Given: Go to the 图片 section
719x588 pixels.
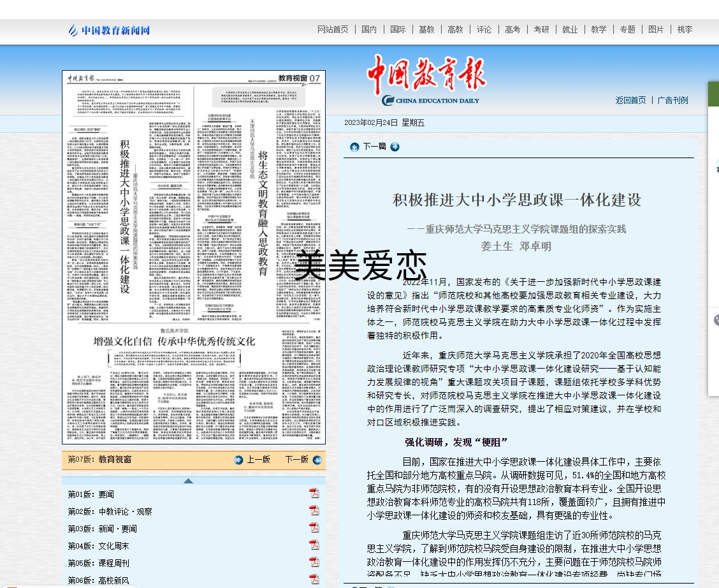Looking at the screenshot, I should (x=656, y=29).
